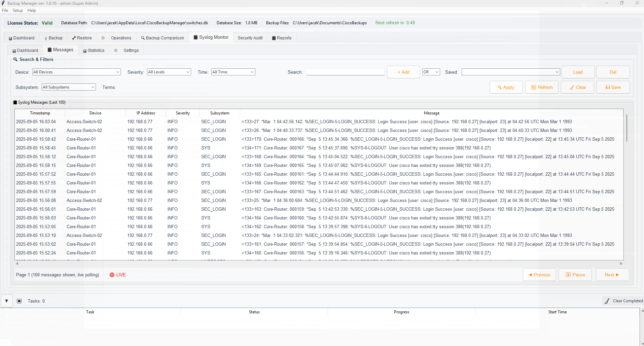Viewport: 644px width, 346px height.
Task: Select the 2025-09-05 15:58:45 logout row
Action: click(x=319, y=148)
